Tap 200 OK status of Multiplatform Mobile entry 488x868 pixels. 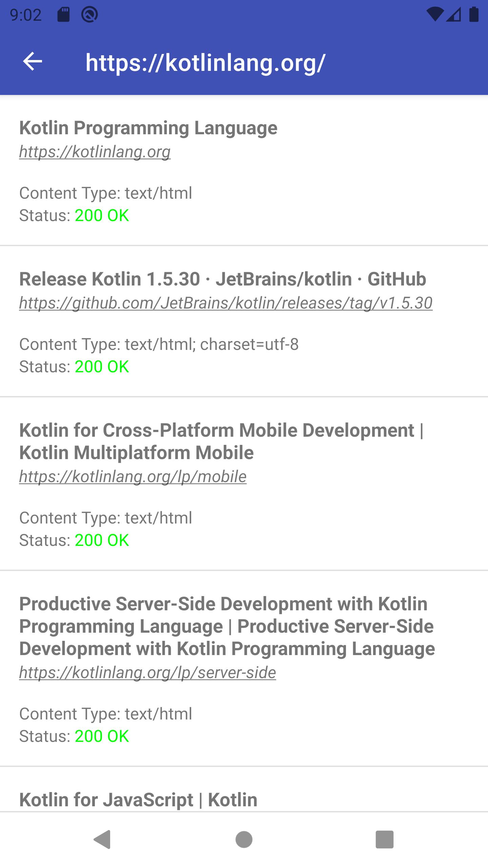pos(102,540)
